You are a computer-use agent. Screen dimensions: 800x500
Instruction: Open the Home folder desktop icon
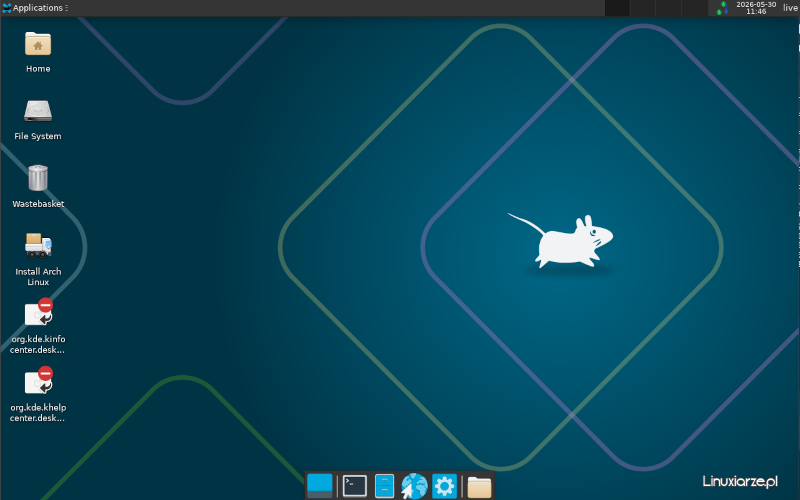(x=38, y=44)
